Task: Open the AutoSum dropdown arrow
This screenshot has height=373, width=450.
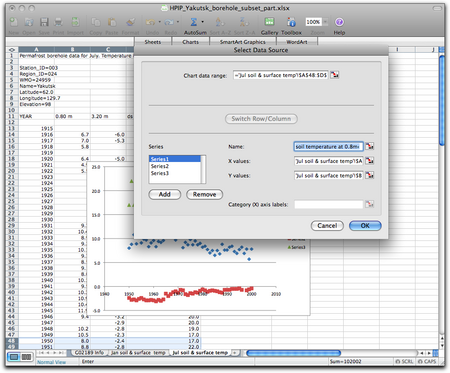Action: [x=202, y=22]
